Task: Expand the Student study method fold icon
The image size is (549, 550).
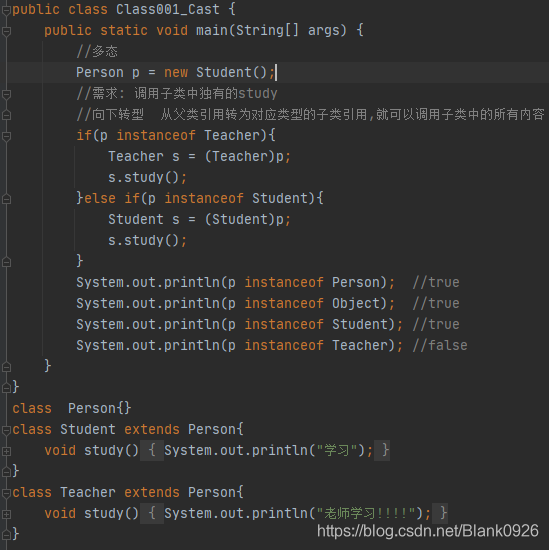Action: coord(6,451)
